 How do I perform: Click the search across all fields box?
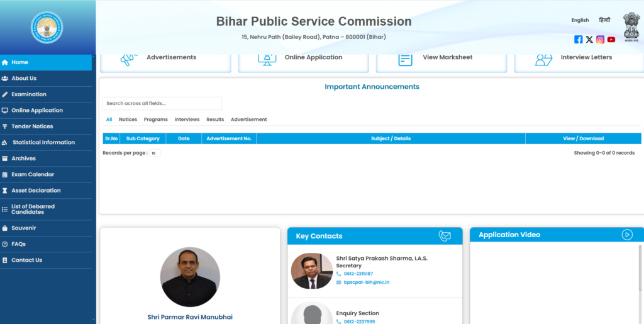coord(162,103)
